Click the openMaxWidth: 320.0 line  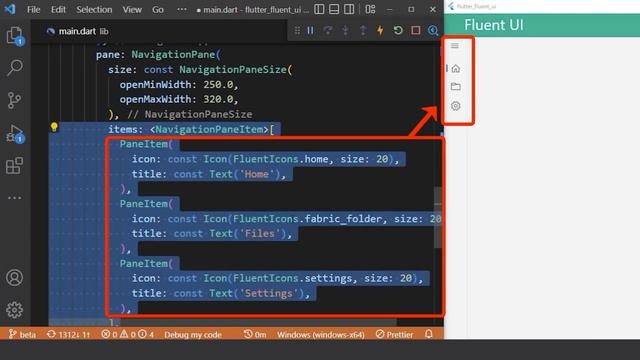(179, 99)
